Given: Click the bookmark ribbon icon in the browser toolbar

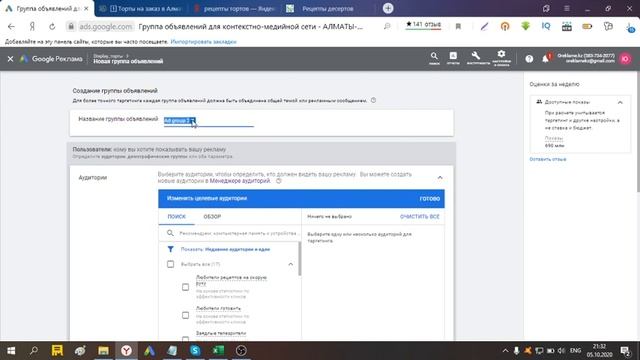Looking at the screenshot, I should tap(458, 27).
